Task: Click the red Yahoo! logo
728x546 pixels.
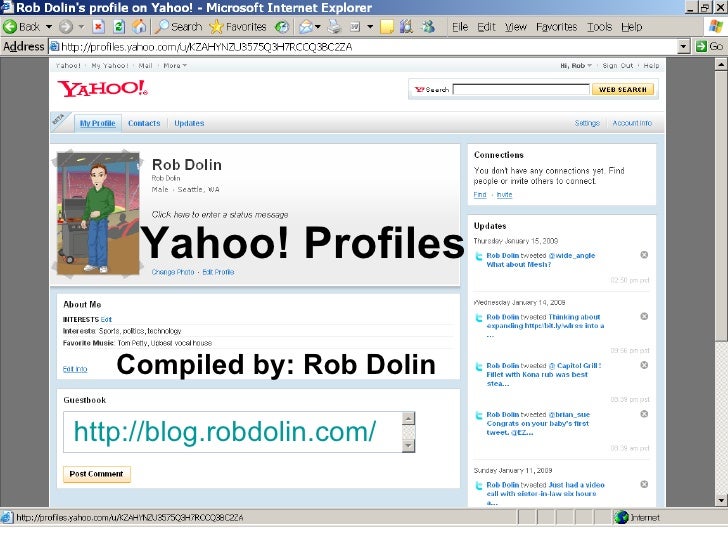Action: [x=103, y=88]
